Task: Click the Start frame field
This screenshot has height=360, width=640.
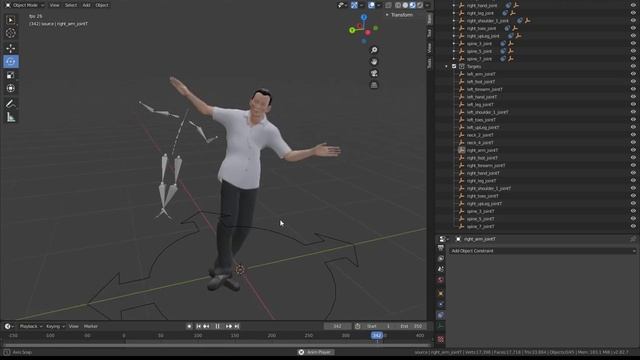Action: 378,326
